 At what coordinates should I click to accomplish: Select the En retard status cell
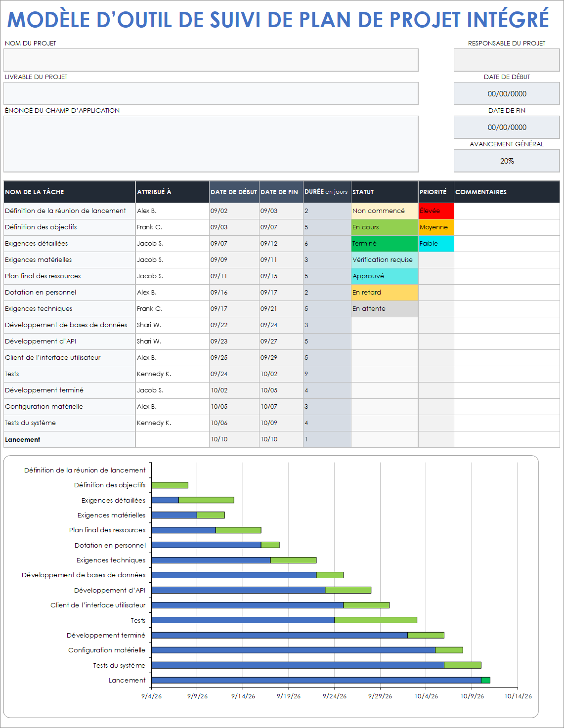[384, 292]
